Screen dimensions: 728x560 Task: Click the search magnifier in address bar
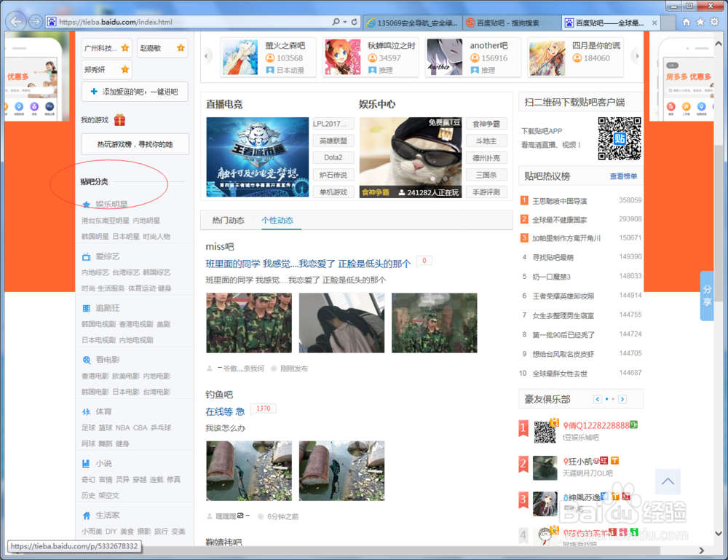click(x=336, y=22)
